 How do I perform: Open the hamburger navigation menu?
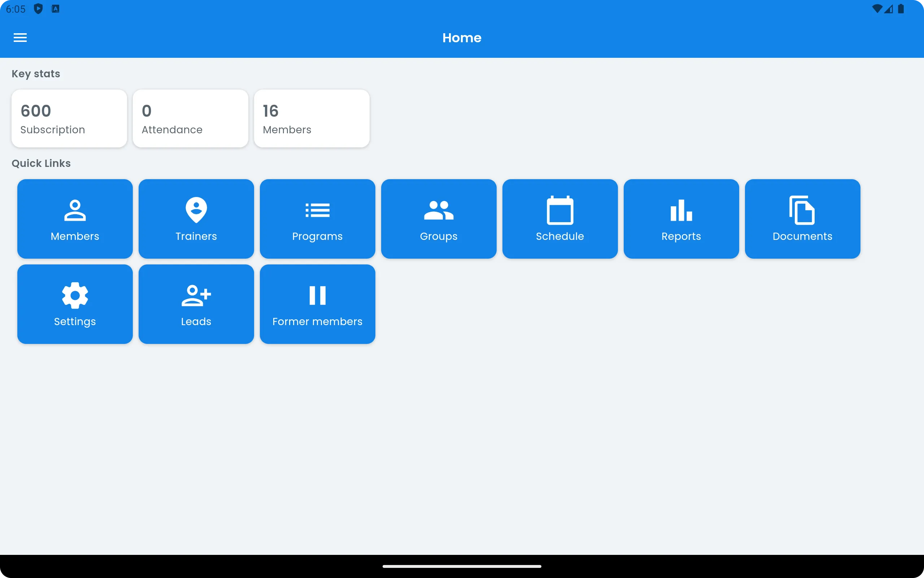click(x=20, y=38)
